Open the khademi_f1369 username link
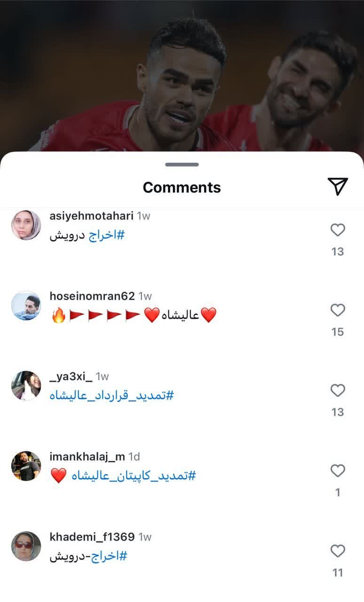Screen dimensions: 364x602 [92, 537]
